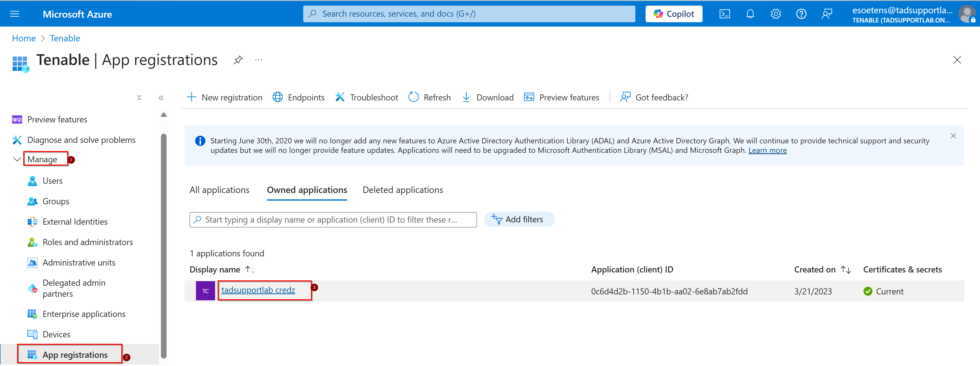Image resolution: width=980 pixels, height=366 pixels.
Task: Open the portal hamburger menu
Action: (x=15, y=14)
